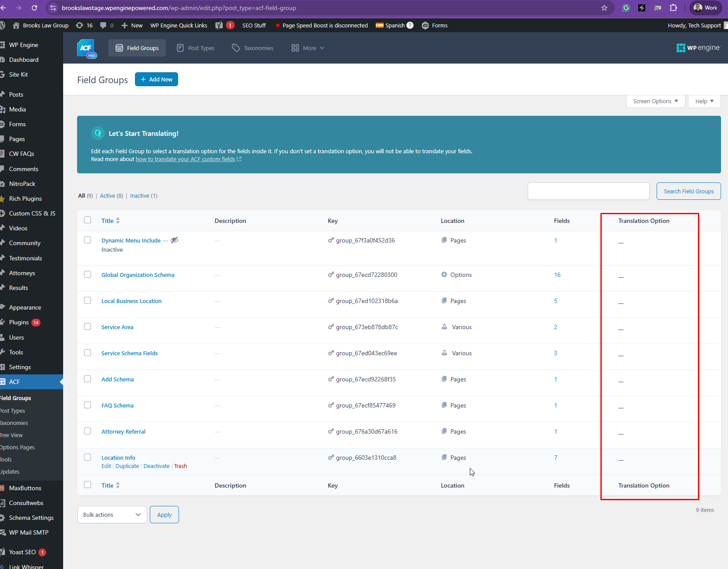Check the Local Business Location checkbox

pos(88,300)
